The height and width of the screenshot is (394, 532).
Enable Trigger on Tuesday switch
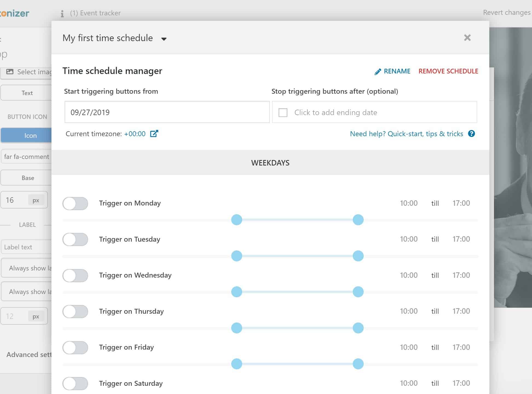point(75,239)
